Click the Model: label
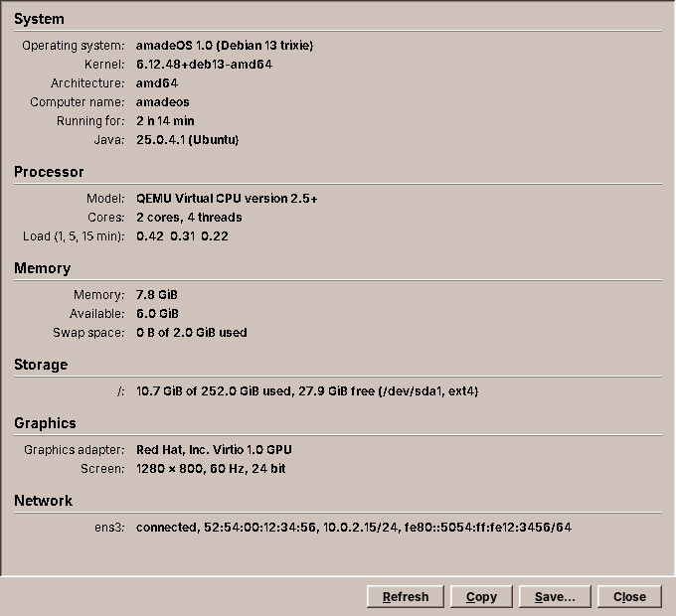Viewport: 676px width, 616px height. pyautogui.click(x=105, y=199)
